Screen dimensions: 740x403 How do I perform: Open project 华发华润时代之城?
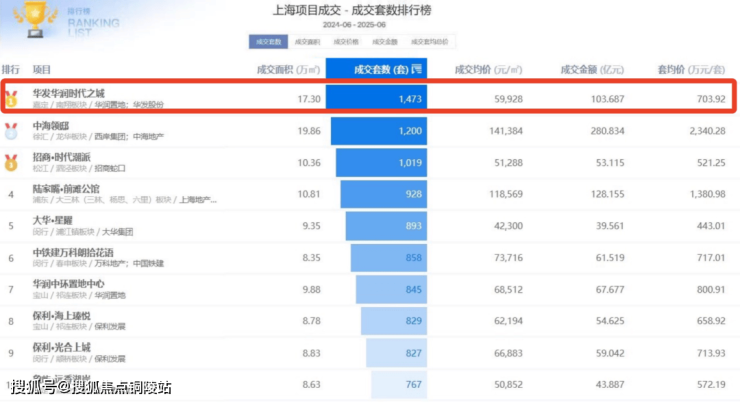pyautogui.click(x=69, y=93)
